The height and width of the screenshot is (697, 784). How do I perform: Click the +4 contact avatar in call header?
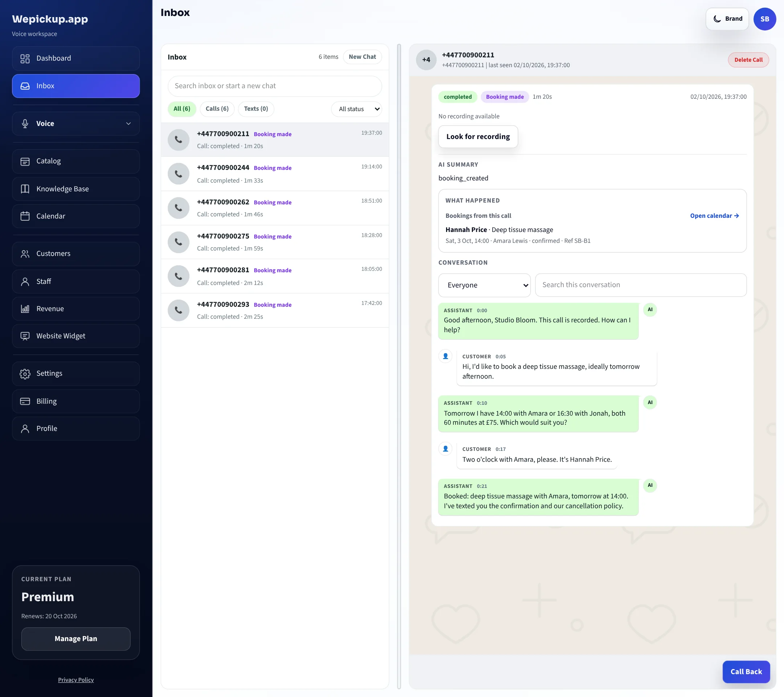[426, 60]
